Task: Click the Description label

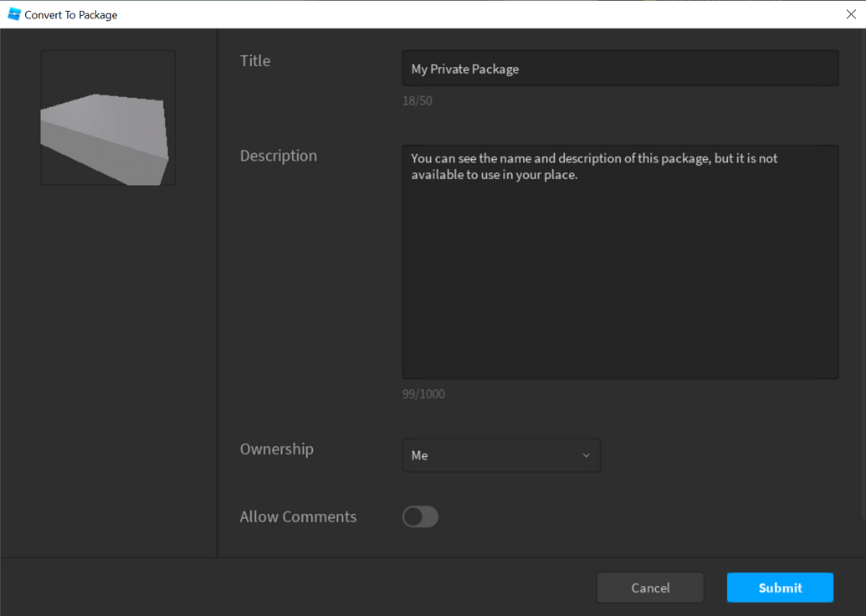Action: click(x=278, y=156)
